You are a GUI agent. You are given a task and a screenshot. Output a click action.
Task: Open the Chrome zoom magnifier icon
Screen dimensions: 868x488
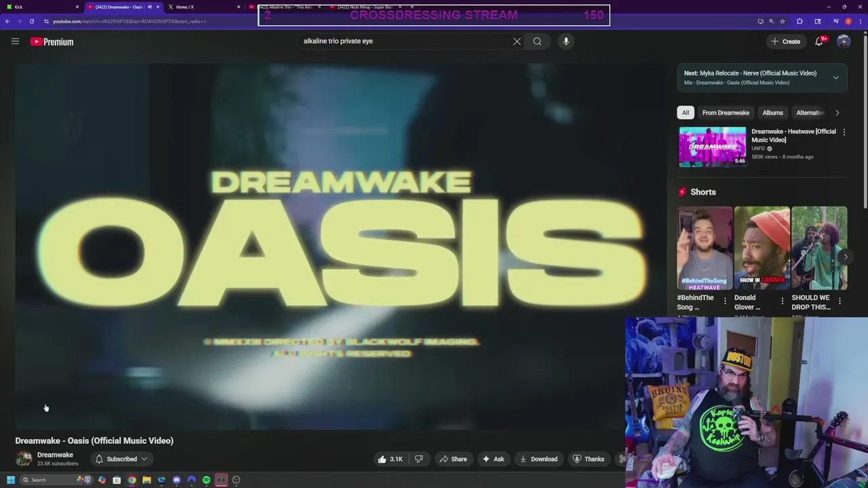pos(771,21)
